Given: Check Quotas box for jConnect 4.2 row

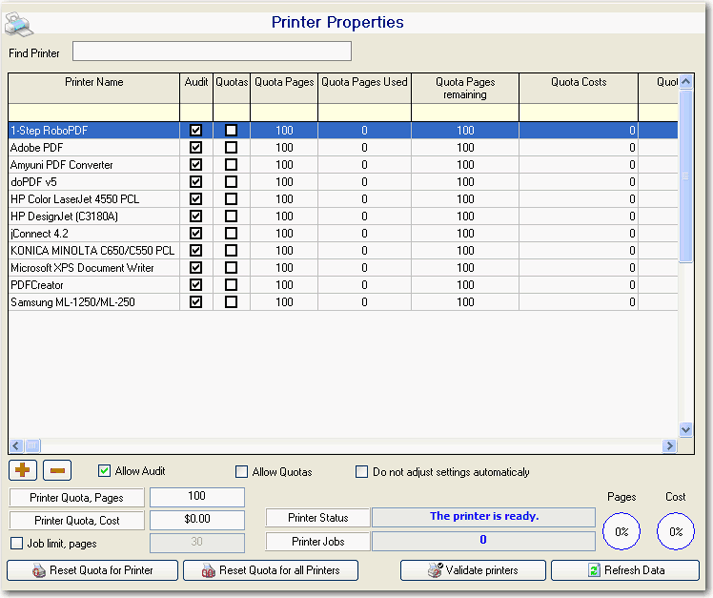Looking at the screenshot, I should (231, 233).
